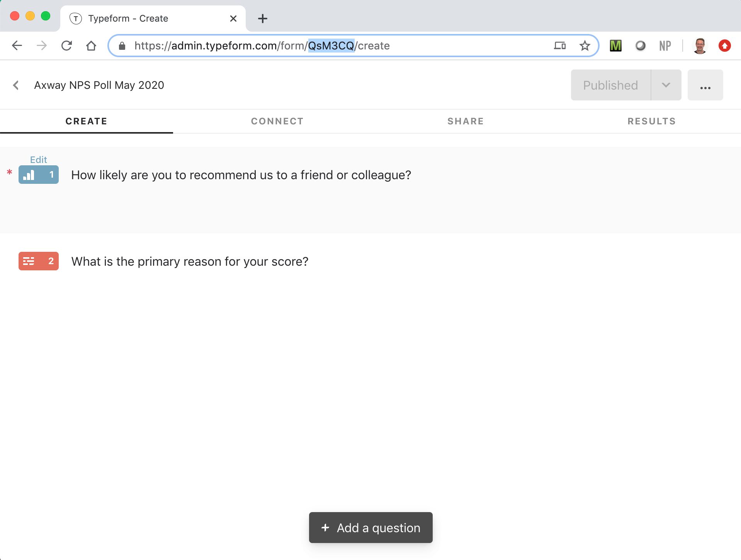Switch to the Share tab

[466, 121]
